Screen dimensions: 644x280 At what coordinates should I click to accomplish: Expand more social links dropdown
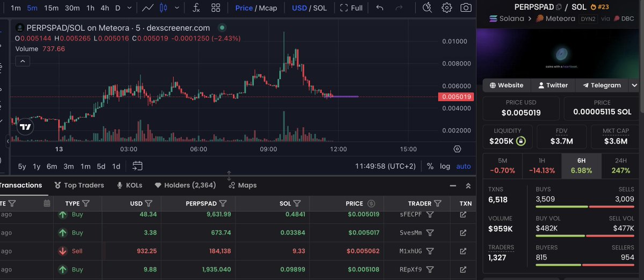coord(634,85)
